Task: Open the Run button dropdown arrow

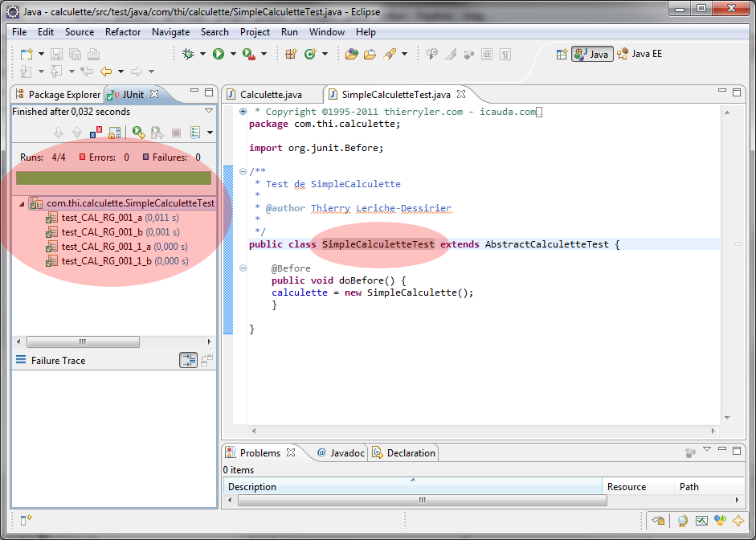Action: (x=233, y=54)
